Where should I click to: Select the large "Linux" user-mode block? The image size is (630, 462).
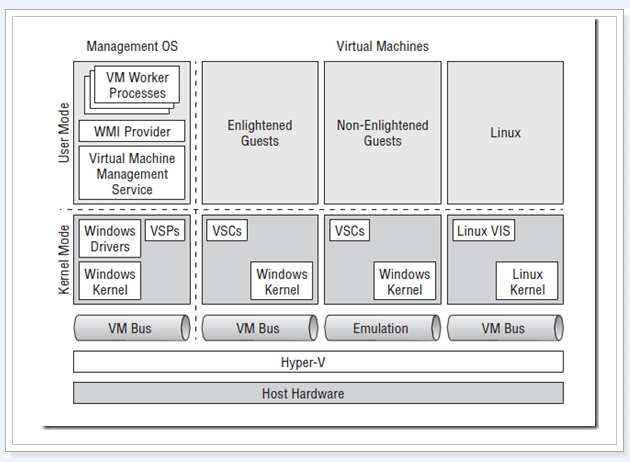505,133
